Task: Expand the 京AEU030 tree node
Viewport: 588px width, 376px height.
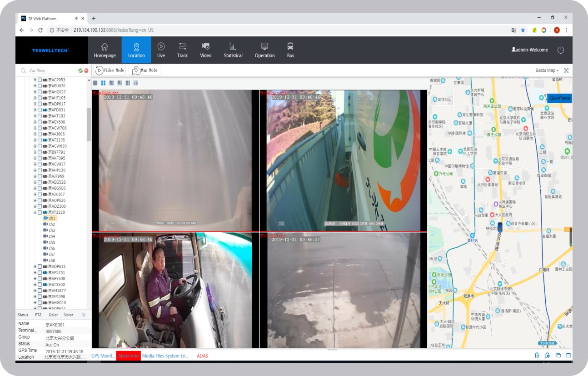Action: [35, 85]
